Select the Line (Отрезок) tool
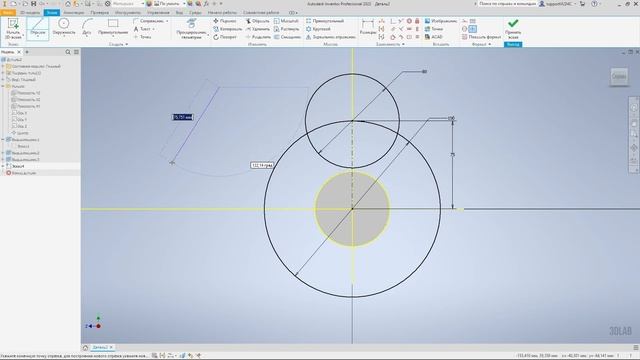640x360 pixels. [x=38, y=29]
